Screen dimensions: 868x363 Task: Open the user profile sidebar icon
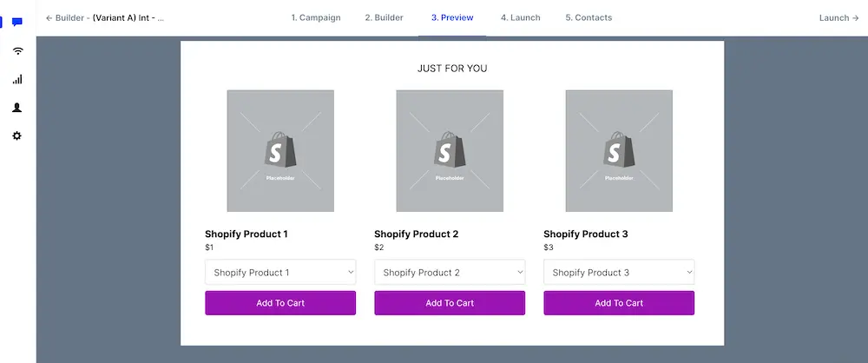click(17, 108)
